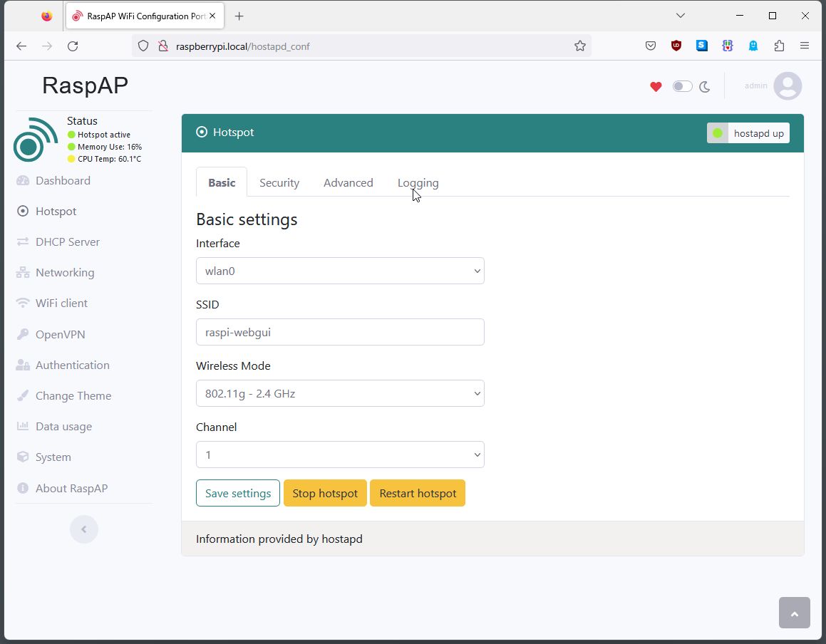Open the Dashboard from the sidebar
Screen dimensions: 826x644
[61, 180]
